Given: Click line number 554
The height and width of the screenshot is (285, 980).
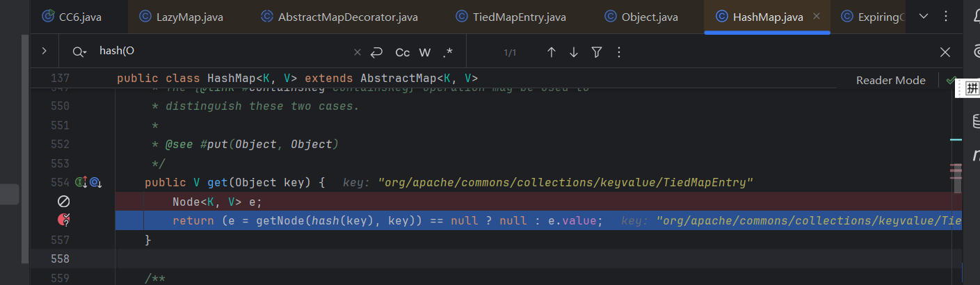Looking at the screenshot, I should click(61, 182).
